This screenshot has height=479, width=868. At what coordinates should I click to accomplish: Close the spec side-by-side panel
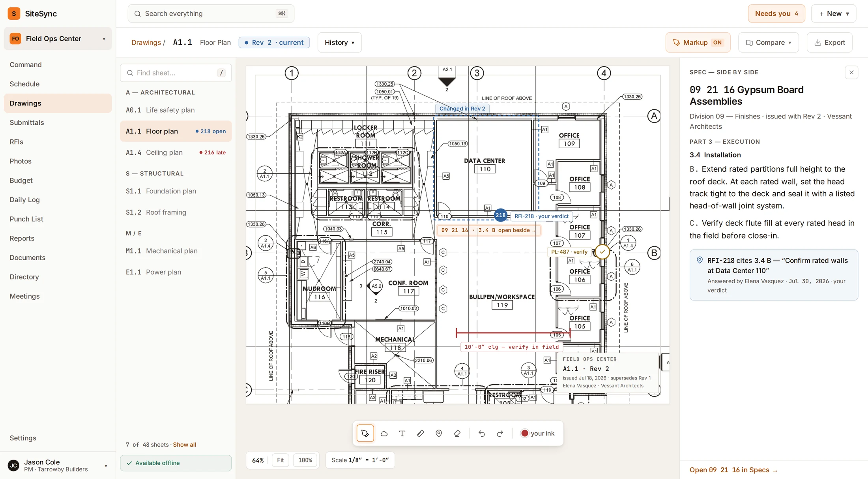851,72
